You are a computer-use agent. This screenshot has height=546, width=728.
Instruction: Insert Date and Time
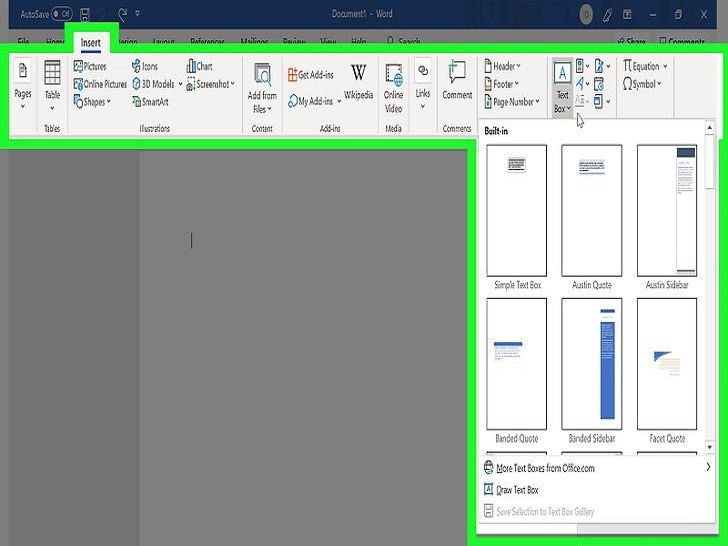(x=599, y=84)
